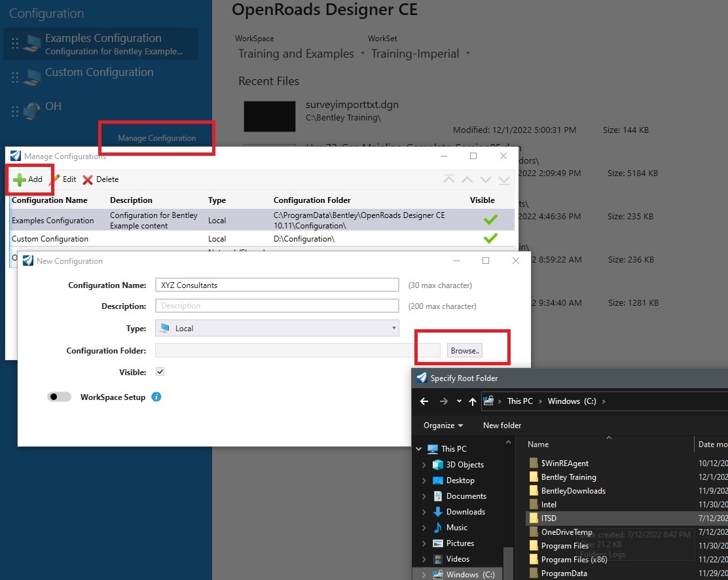Click the Videos icon in tree
Screen dimensions: 728x580
(x=437, y=559)
